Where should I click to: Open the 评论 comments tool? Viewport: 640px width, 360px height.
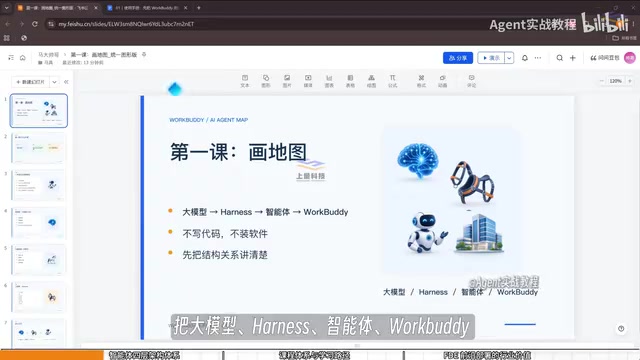coord(471,81)
